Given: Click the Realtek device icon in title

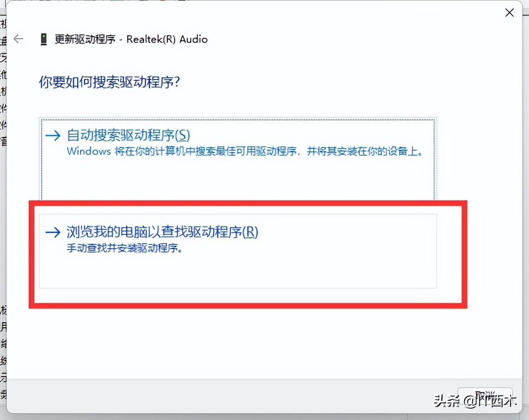Looking at the screenshot, I should click(x=43, y=40).
